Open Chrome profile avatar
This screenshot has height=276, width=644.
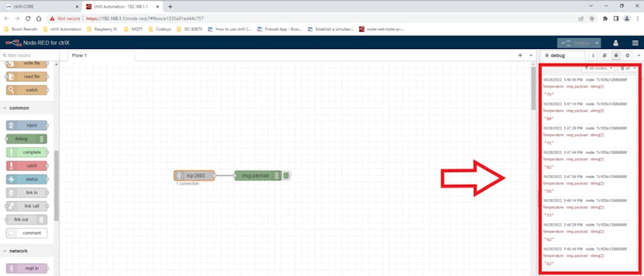point(627,19)
